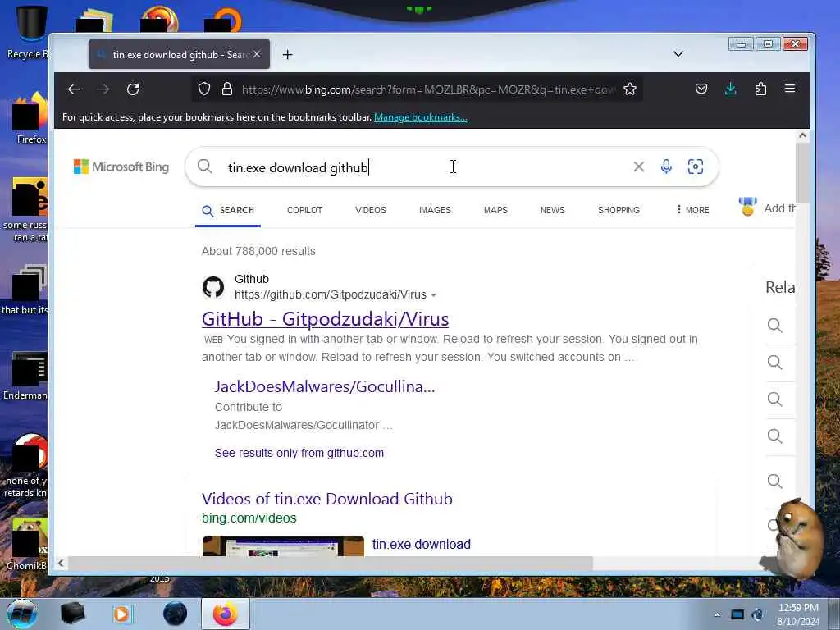Click the padlock site information icon
The height and width of the screenshot is (630, 840).
click(227, 89)
